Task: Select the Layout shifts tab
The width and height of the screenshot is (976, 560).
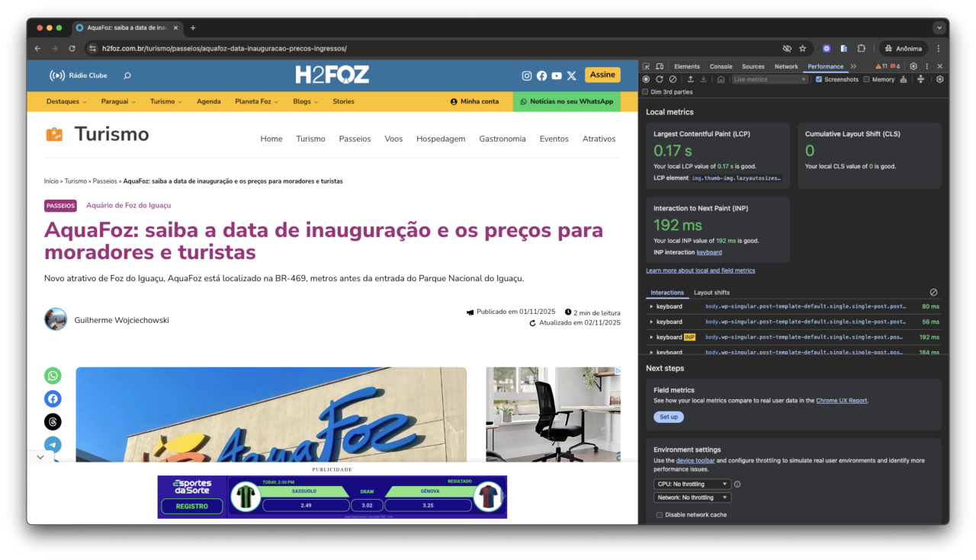Action: click(711, 293)
